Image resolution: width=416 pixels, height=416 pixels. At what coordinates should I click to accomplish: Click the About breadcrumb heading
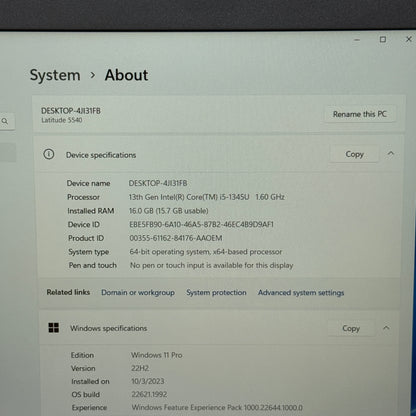point(126,75)
